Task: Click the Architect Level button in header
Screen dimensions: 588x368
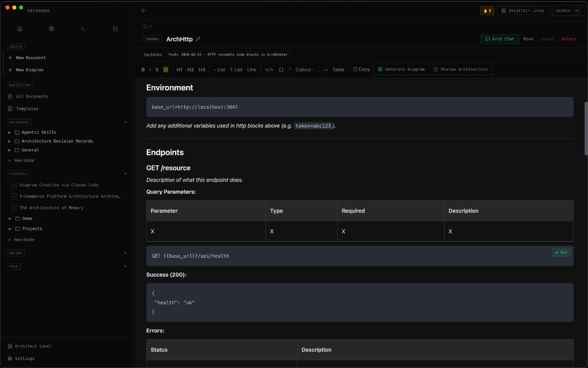Action: [523, 11]
